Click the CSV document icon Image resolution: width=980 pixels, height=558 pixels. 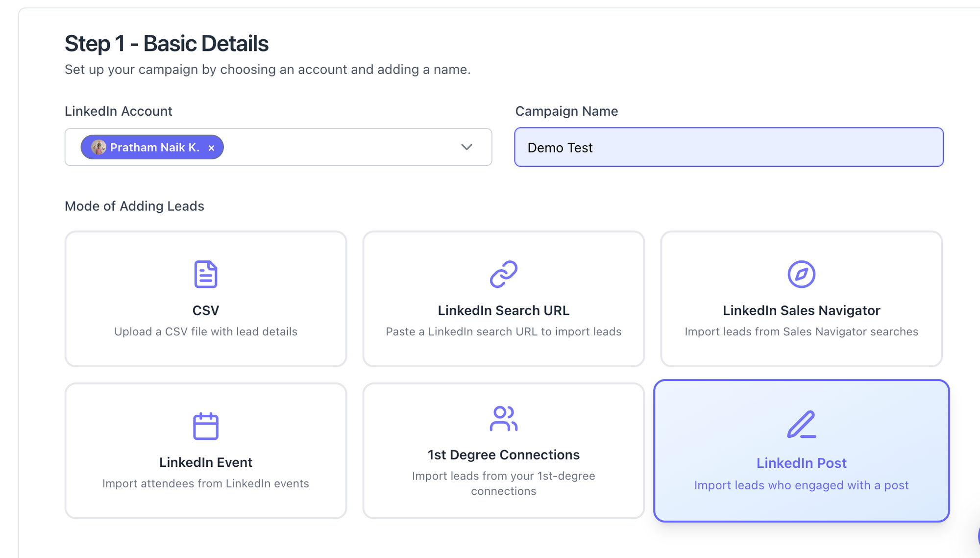205,274
